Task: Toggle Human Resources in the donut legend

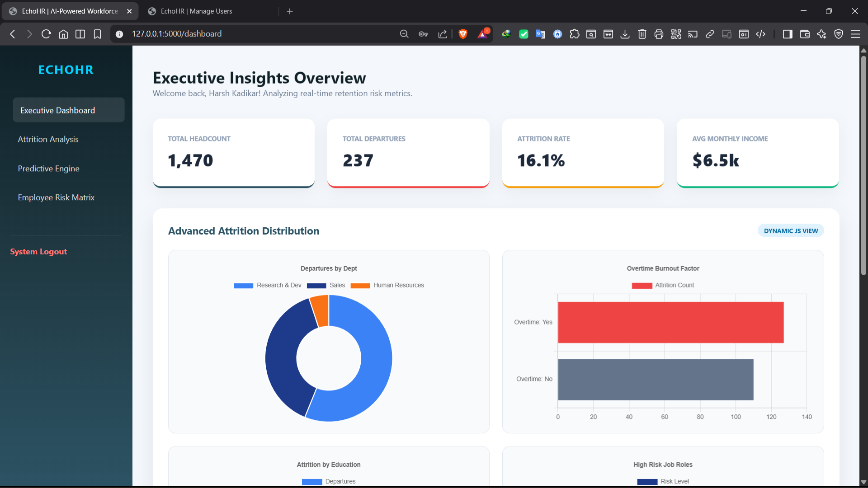Action: 387,285
